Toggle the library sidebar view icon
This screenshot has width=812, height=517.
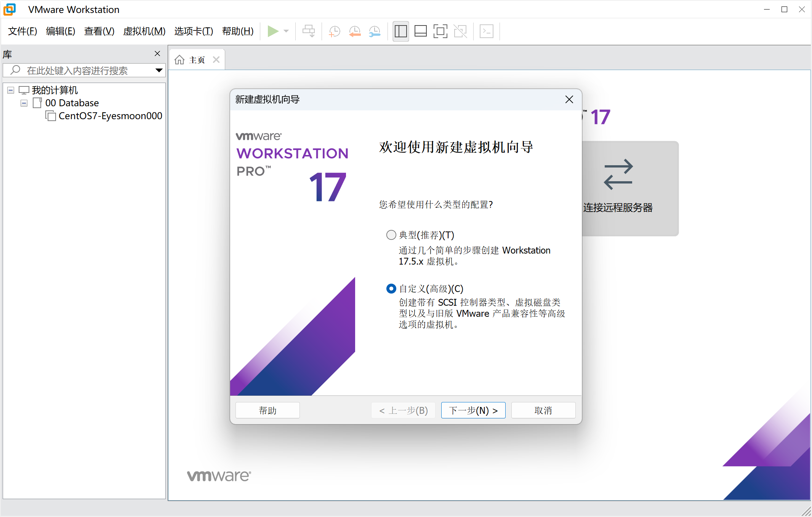[x=400, y=31]
